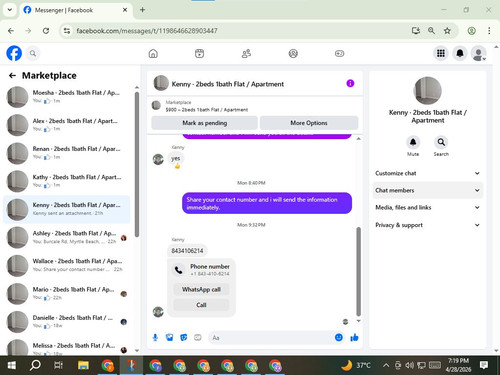
Task: Open the emoji picker smiley icon
Action: click(339, 338)
